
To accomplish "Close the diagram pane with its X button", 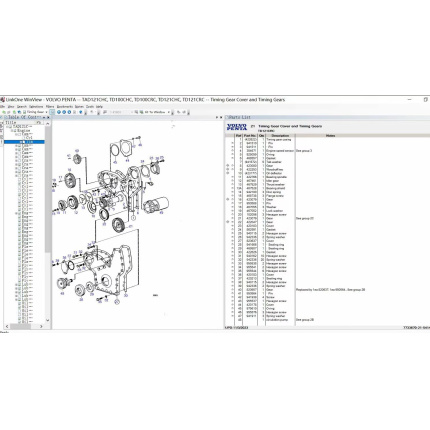I will pos(221,117).
